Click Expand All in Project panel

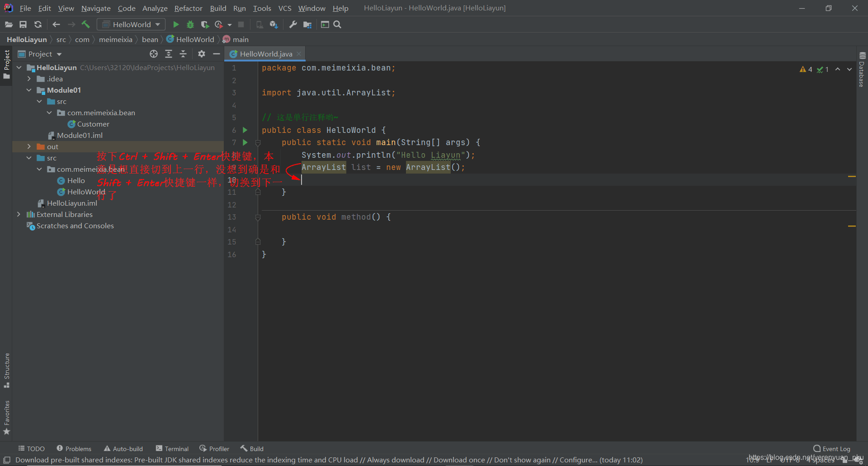[169, 54]
